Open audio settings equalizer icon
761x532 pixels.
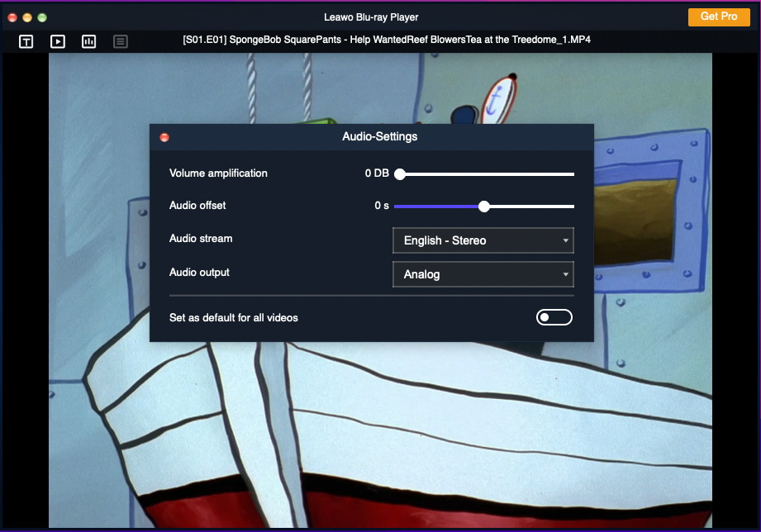point(88,42)
